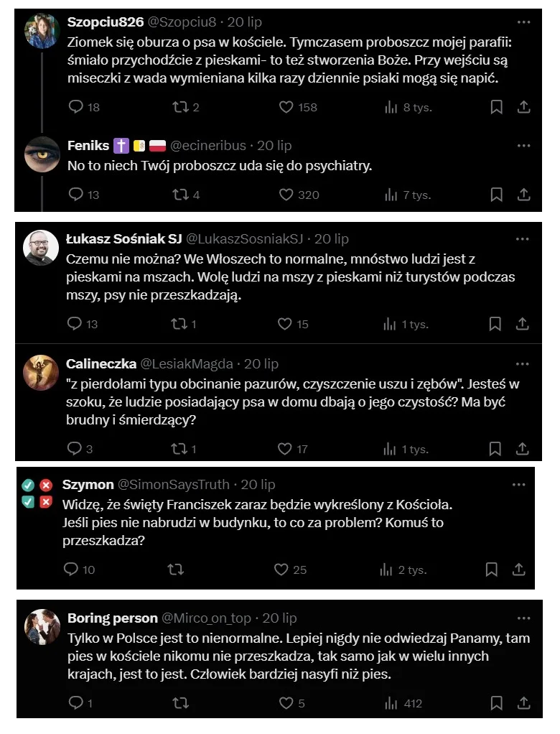This screenshot has width=560, height=734.
Task: Toggle bookmark on the Szopciu826 tweet
Action: point(496,107)
